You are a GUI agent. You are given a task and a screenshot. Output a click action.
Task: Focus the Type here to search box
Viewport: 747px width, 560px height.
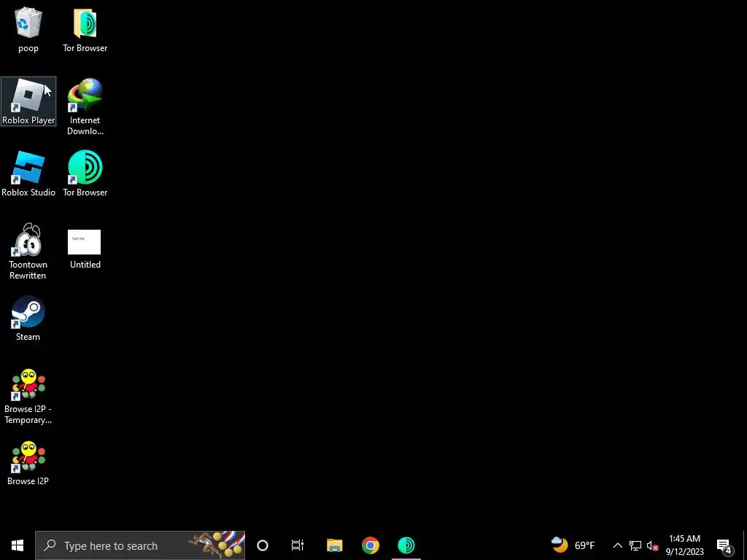[140, 545]
